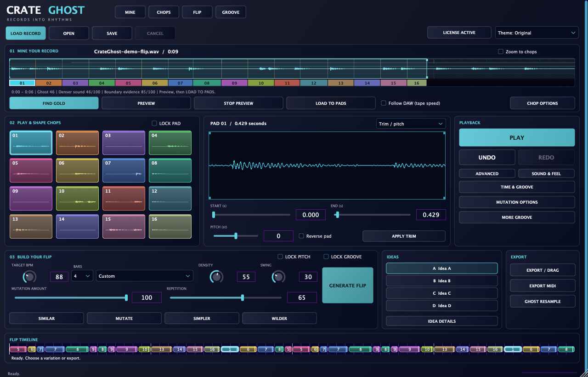Expand the Custom preset dropdown
The width and height of the screenshot is (588, 377).
click(x=145, y=276)
